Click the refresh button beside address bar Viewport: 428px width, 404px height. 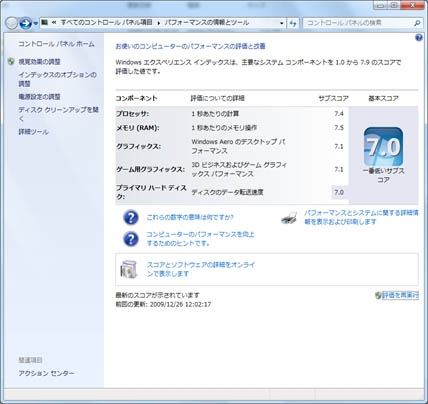(293, 23)
